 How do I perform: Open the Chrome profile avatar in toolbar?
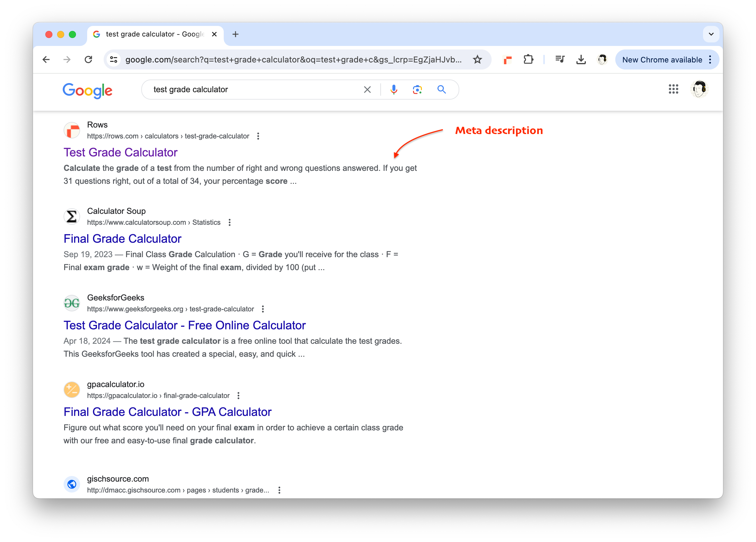(602, 60)
